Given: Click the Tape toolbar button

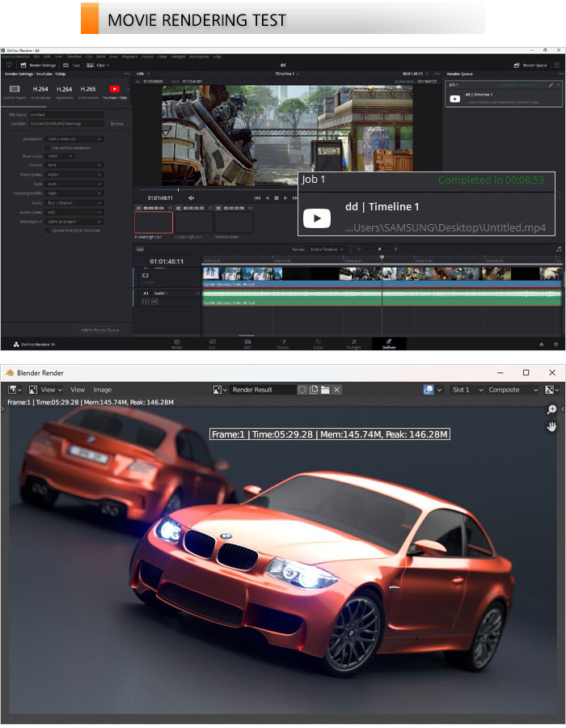Looking at the screenshot, I should (x=72, y=66).
